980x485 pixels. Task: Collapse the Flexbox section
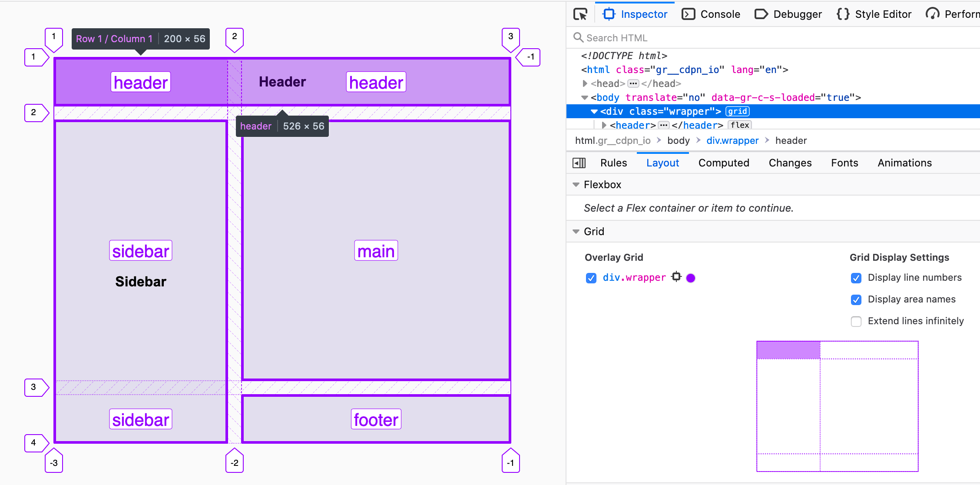click(576, 185)
